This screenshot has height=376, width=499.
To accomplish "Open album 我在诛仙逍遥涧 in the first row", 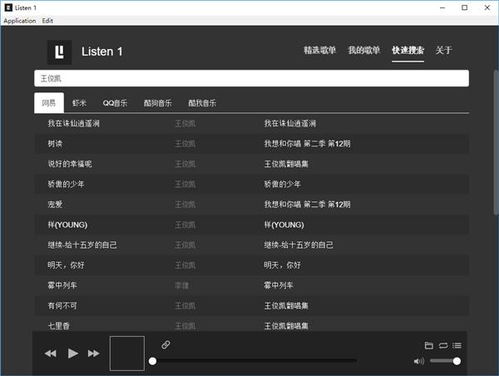I will (290, 124).
